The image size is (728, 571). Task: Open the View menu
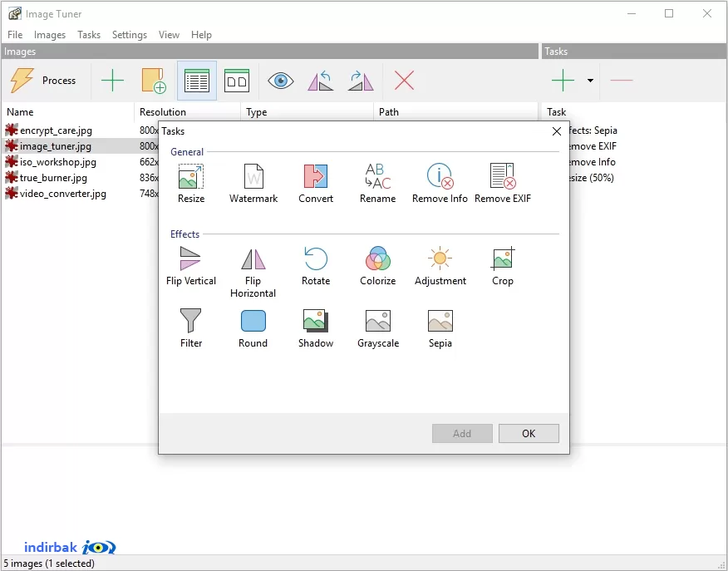[x=169, y=35]
